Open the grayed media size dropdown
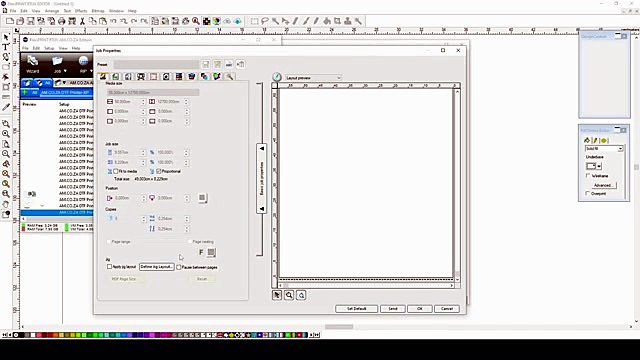This screenshot has width=640, height=360. [153, 93]
